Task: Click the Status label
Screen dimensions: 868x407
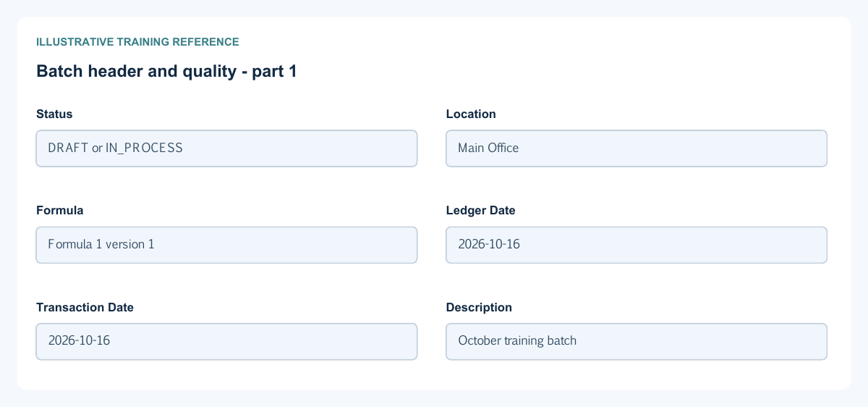Action: (x=54, y=114)
